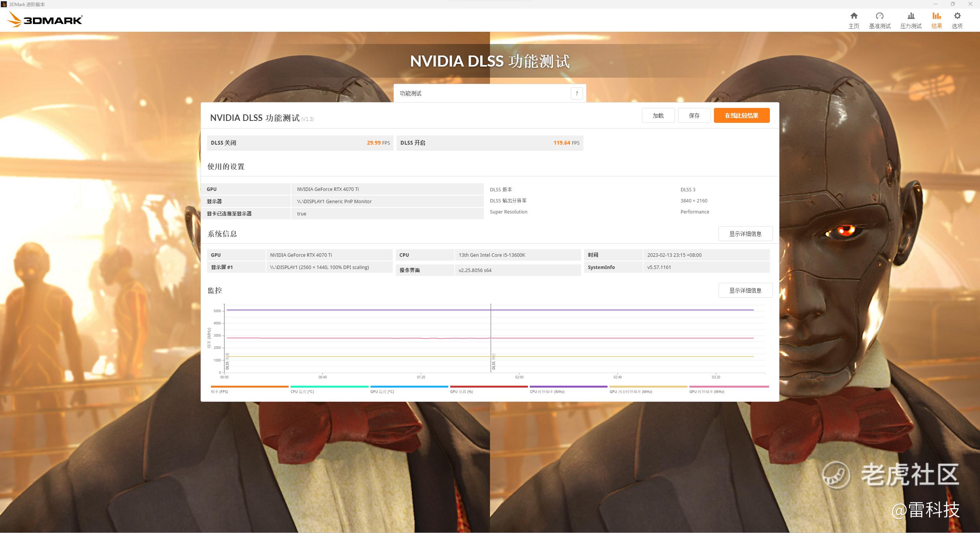Image resolution: width=980 pixels, height=533 pixels.
Task: Click the 保存 (Save) button
Action: (x=694, y=116)
